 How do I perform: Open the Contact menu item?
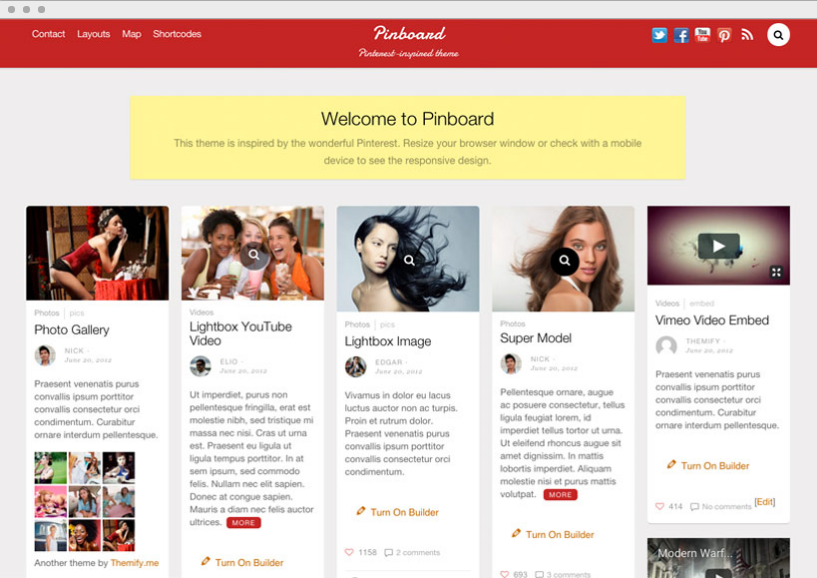48,34
